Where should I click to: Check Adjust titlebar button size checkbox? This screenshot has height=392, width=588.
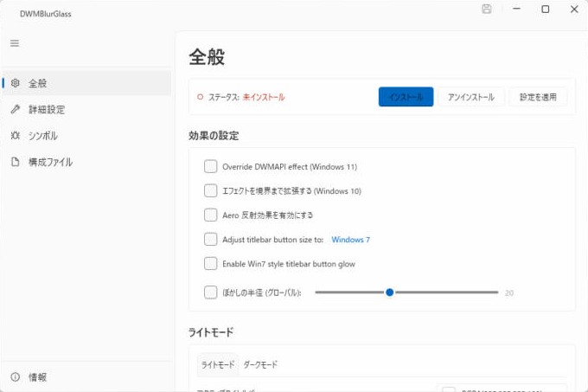click(210, 240)
